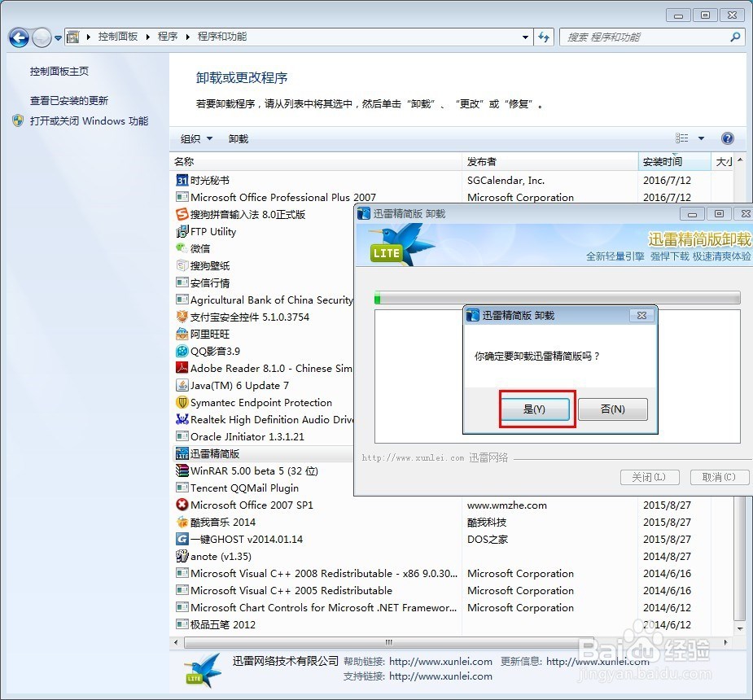
Task: Select the 阿里旺旺 icon
Action: coord(182,334)
